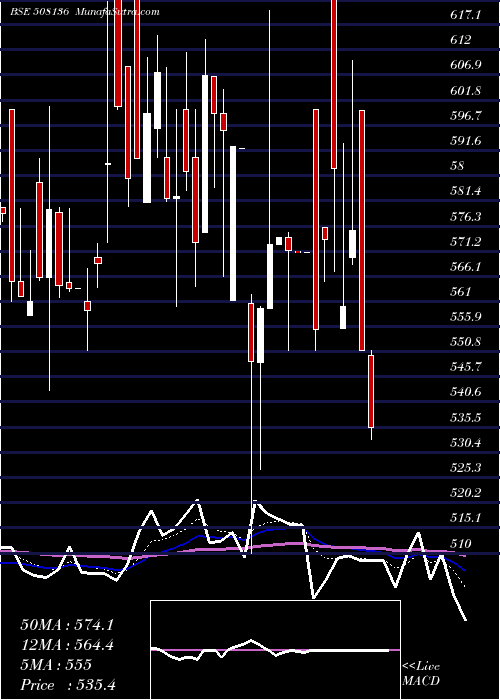Click the 530.4 price axis label
The height and width of the screenshot is (700, 500).
466,443
